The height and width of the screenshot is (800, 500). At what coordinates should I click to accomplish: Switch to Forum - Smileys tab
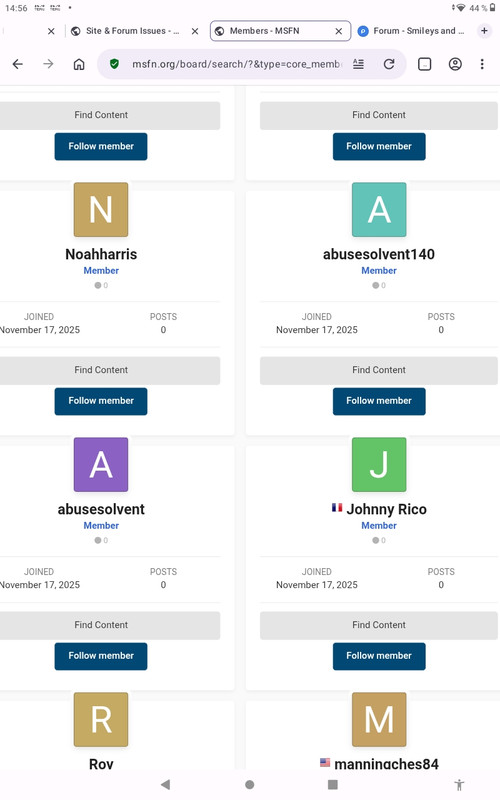tap(411, 31)
